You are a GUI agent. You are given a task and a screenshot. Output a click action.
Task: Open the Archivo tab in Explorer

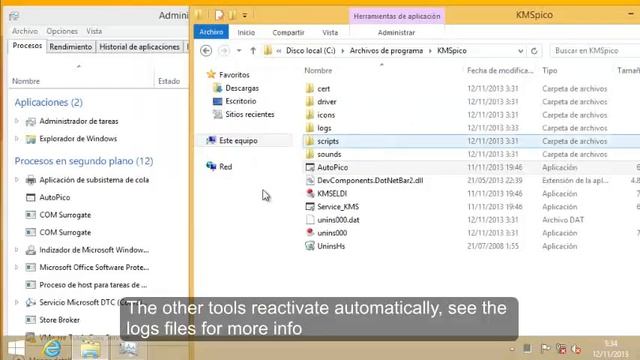click(x=211, y=32)
